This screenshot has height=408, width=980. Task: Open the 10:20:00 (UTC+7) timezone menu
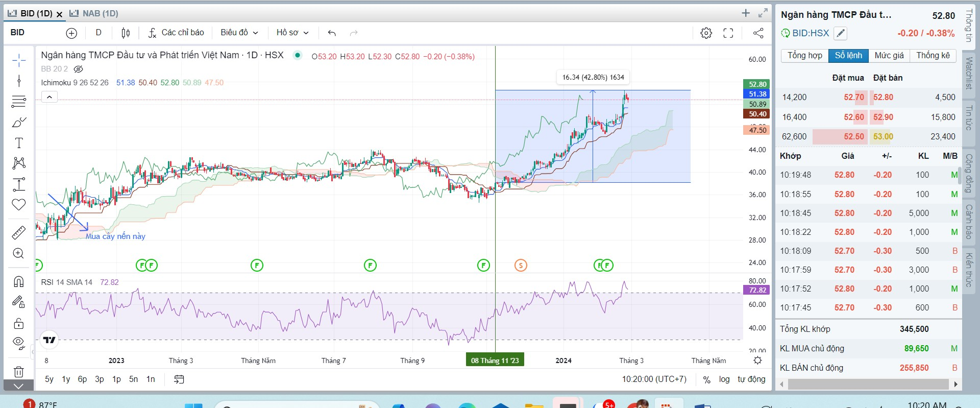(654, 379)
